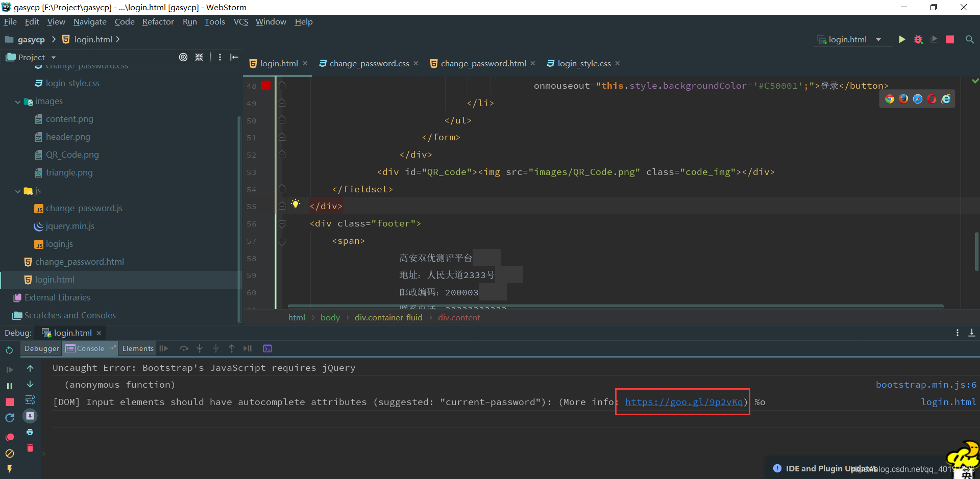Open the login.html run configuration dropdown

click(x=879, y=39)
